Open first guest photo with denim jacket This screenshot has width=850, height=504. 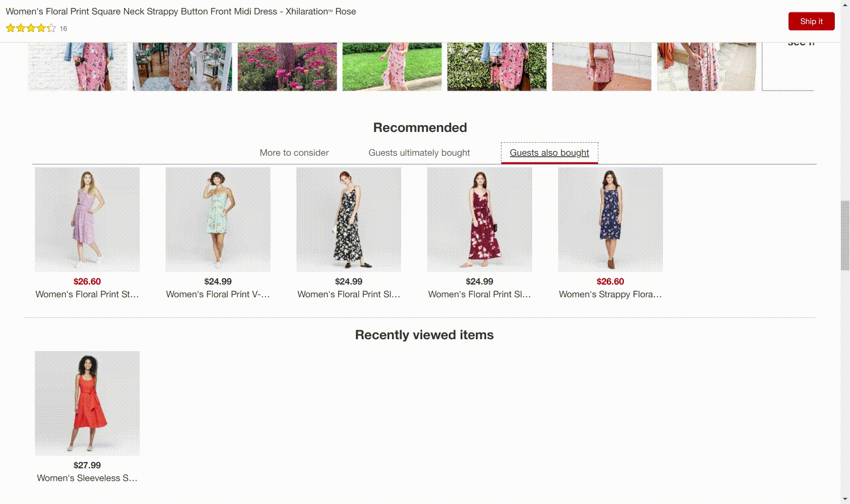(78, 66)
